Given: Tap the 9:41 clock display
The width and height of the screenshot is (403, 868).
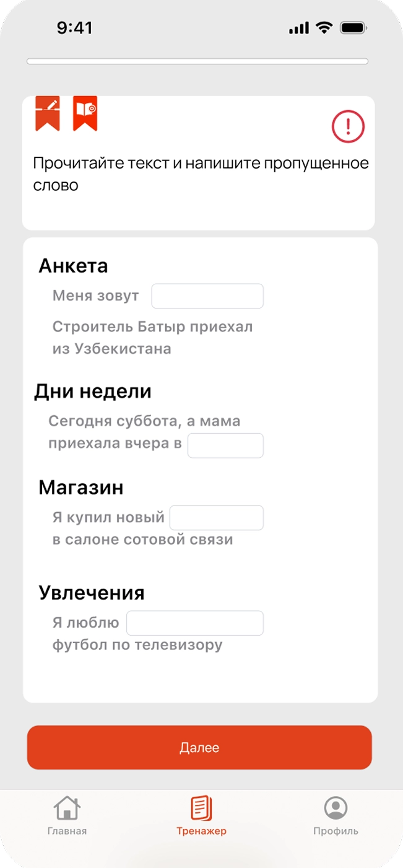Looking at the screenshot, I should (74, 27).
